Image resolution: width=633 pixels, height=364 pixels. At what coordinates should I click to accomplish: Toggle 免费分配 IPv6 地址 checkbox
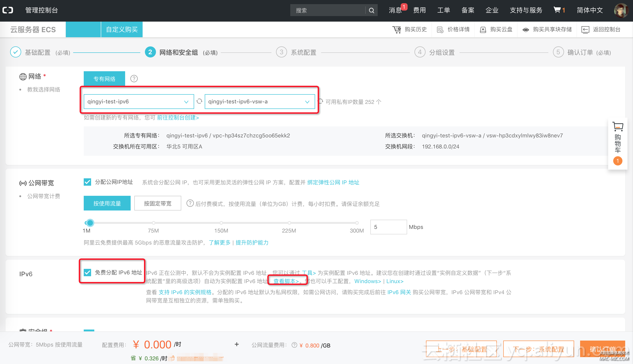point(87,272)
